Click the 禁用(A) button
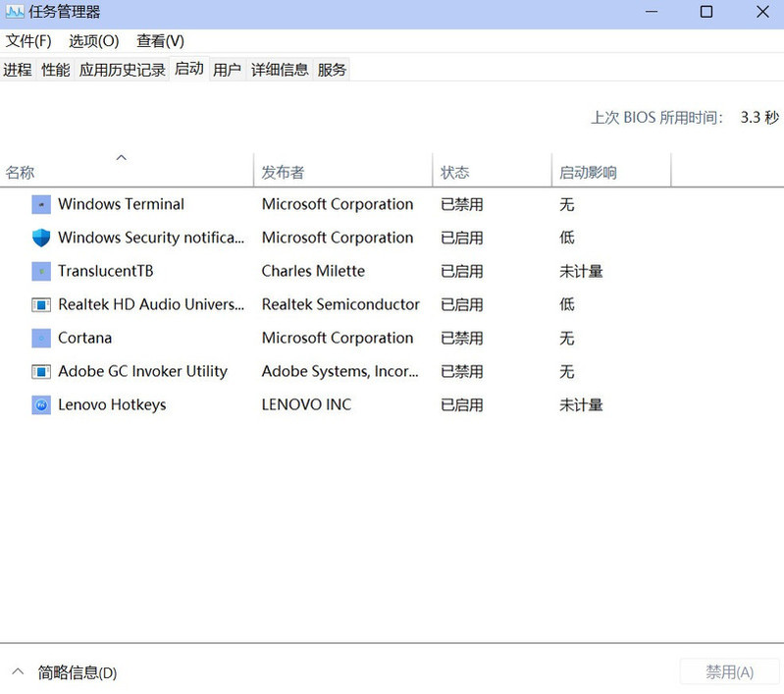This screenshot has height=694, width=784. pyautogui.click(x=729, y=672)
